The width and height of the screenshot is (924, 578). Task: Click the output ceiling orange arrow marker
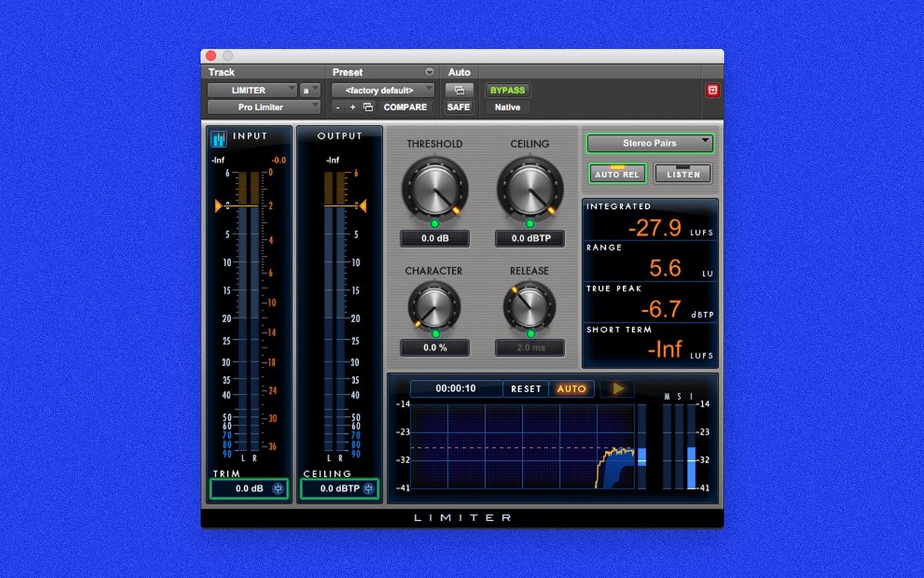click(x=363, y=205)
